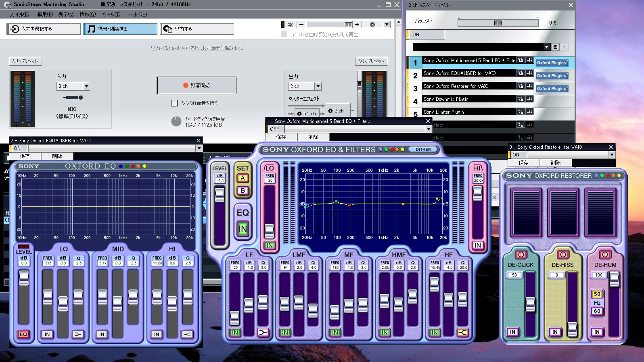Toggle the MID band IN button in Oxford EQ
The width and height of the screenshot is (644, 362).
coord(102,334)
